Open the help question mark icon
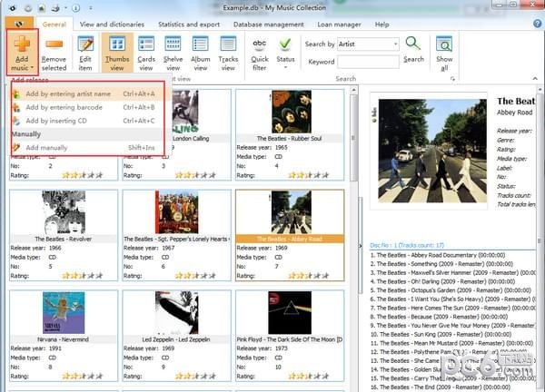Screen dimensions: 545x392 pyautogui.click(x=537, y=24)
